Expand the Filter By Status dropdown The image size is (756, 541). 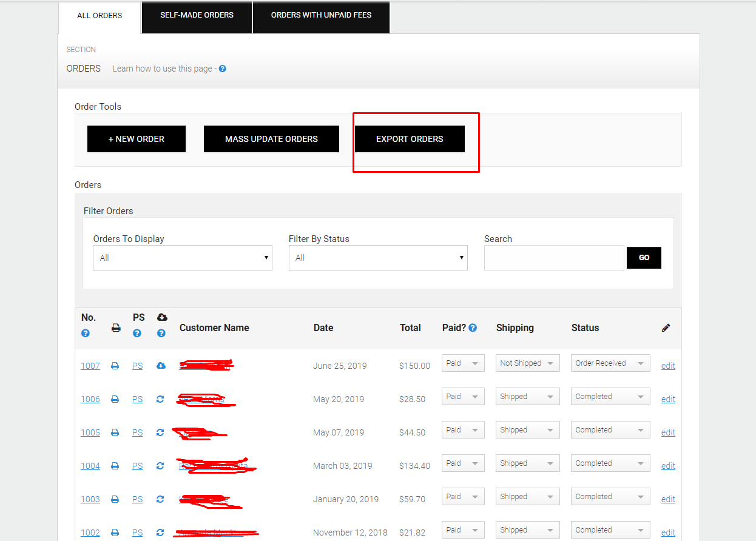click(377, 258)
